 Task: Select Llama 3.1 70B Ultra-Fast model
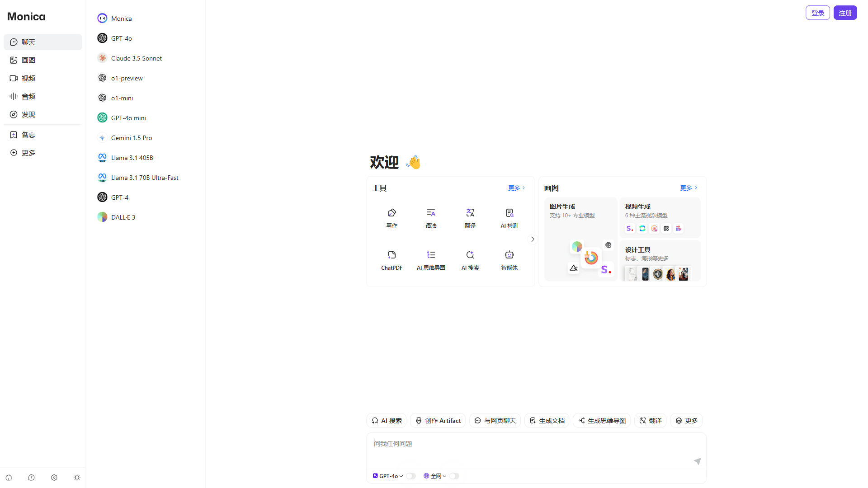tap(145, 178)
